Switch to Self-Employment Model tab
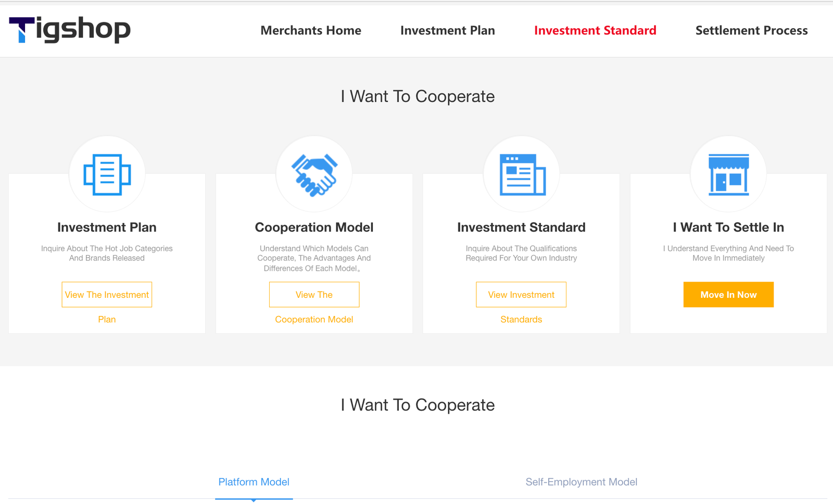 click(x=581, y=482)
